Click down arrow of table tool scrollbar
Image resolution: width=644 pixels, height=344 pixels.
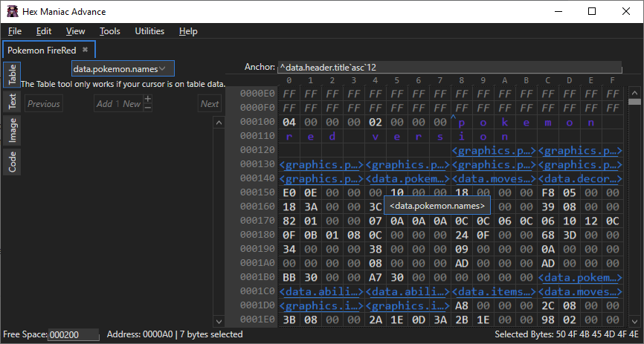point(219,322)
